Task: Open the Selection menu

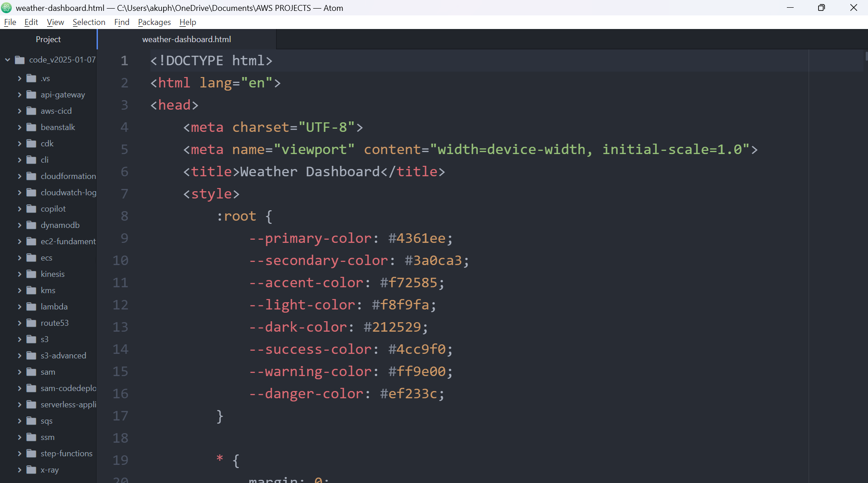Action: 89,22
